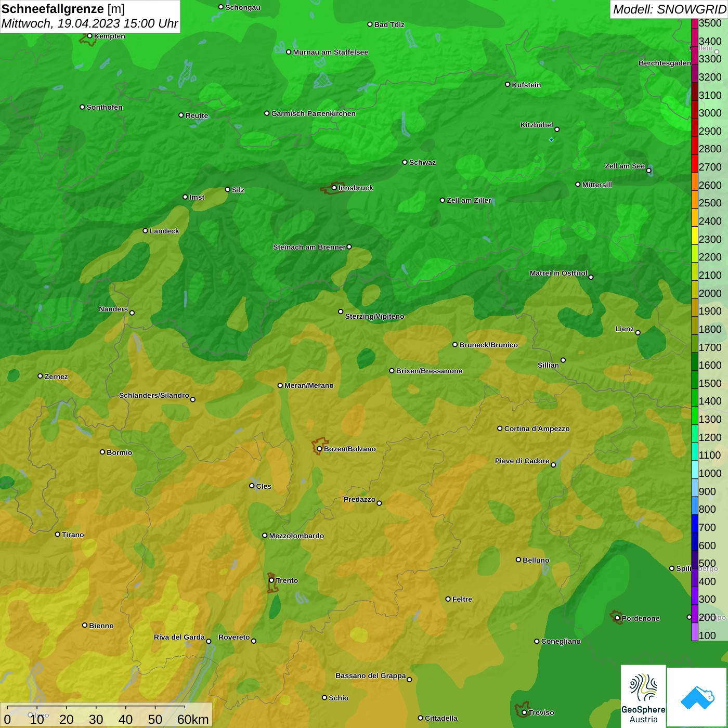The image size is (728, 728).
Task: Click the Modell: SNOWGRID label
Action: pos(669,9)
